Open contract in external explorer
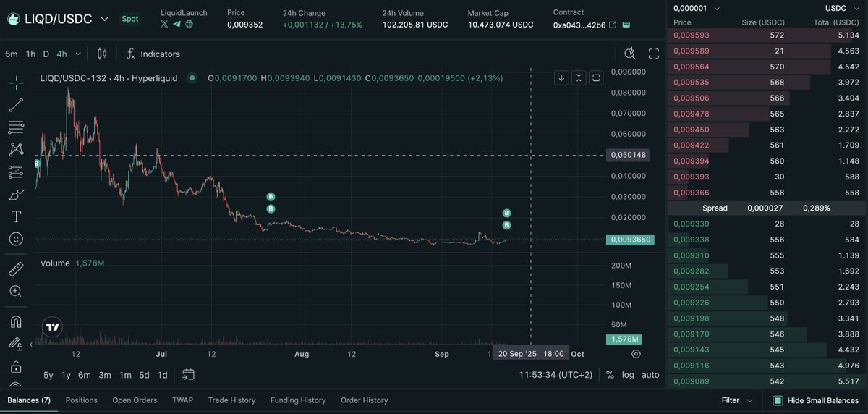This screenshot has width=868, height=414. [x=613, y=25]
